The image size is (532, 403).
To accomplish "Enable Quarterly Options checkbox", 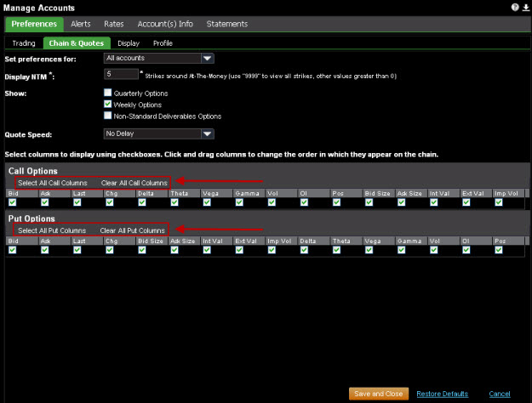I will pyautogui.click(x=108, y=93).
